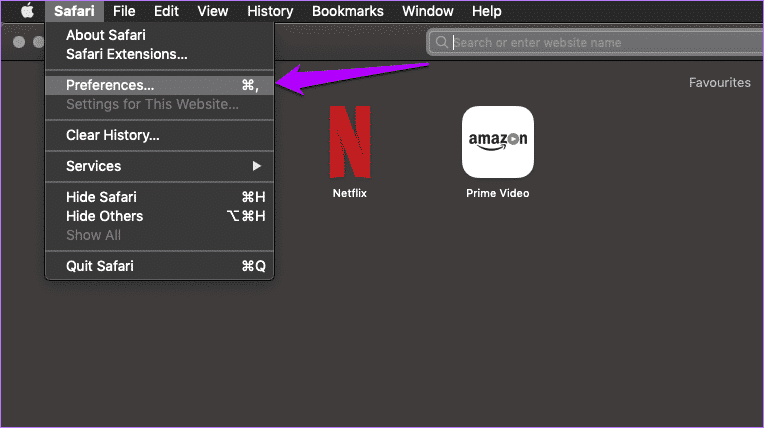This screenshot has height=428, width=764.
Task: Open the Edit menu
Action: pyautogui.click(x=166, y=11)
